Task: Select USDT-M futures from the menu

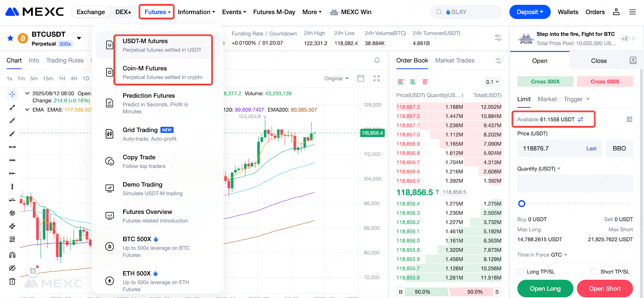Action: coord(163,45)
